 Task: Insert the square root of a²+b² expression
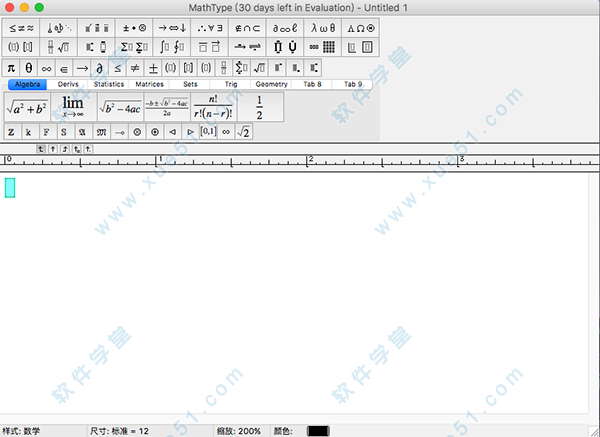(x=27, y=107)
